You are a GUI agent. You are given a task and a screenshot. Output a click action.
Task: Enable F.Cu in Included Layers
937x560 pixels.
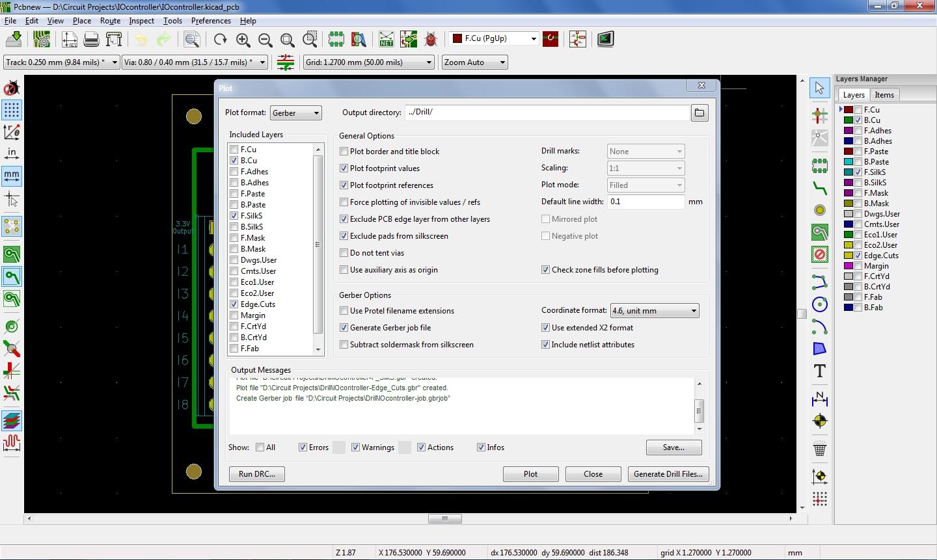[x=234, y=150]
